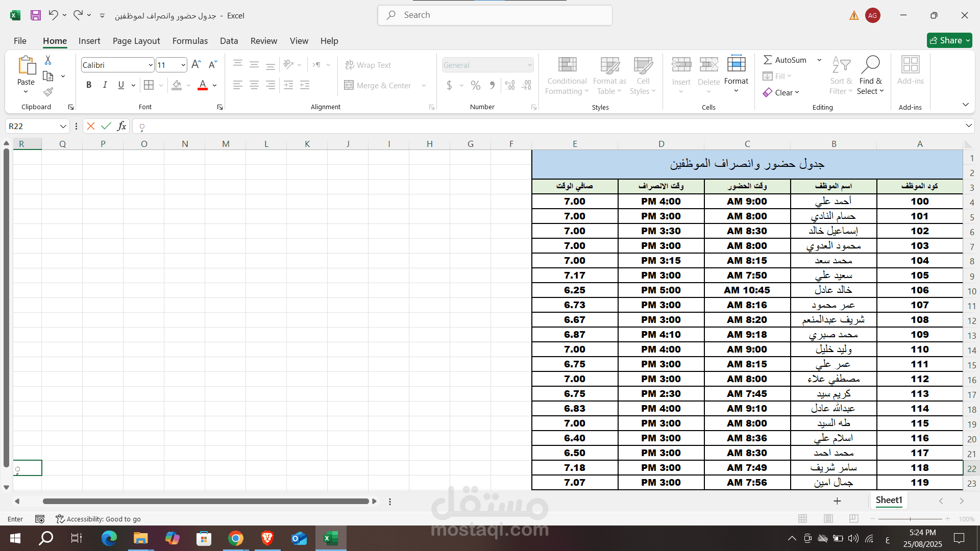980x551 pixels.
Task: Click the AutoSum button
Action: pos(785,60)
